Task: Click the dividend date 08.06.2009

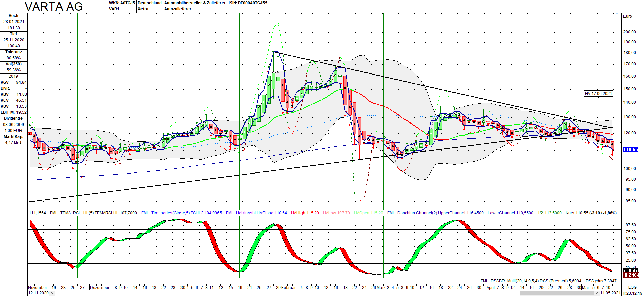Action: click(14, 125)
